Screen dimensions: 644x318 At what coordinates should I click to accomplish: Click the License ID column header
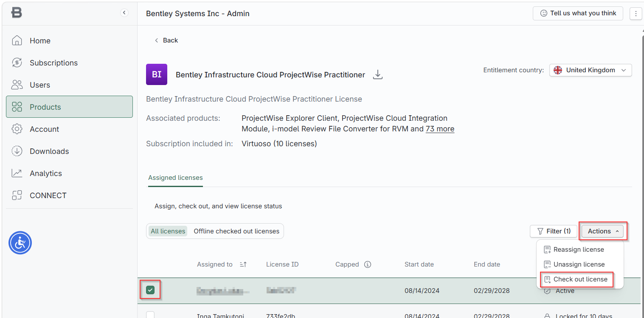(282, 264)
